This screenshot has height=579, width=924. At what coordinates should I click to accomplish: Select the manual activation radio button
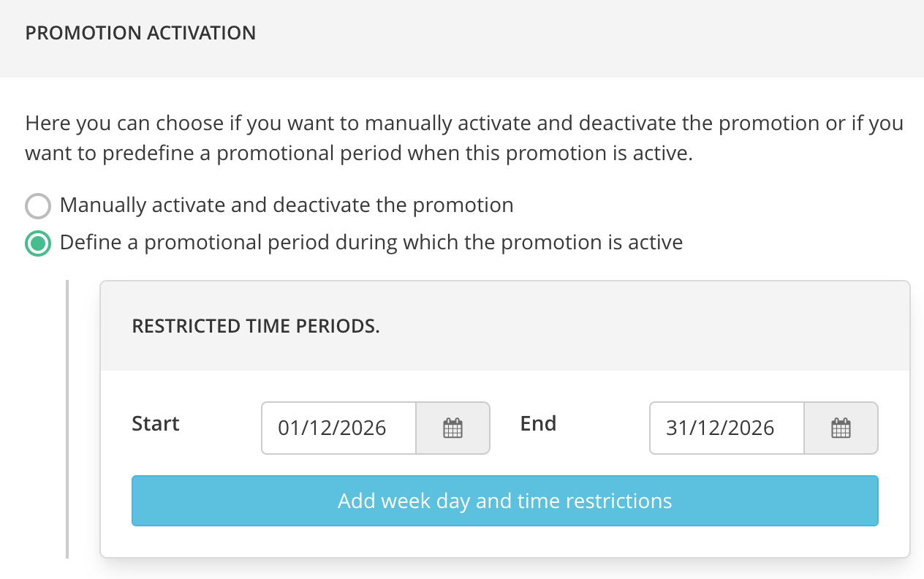(38, 206)
